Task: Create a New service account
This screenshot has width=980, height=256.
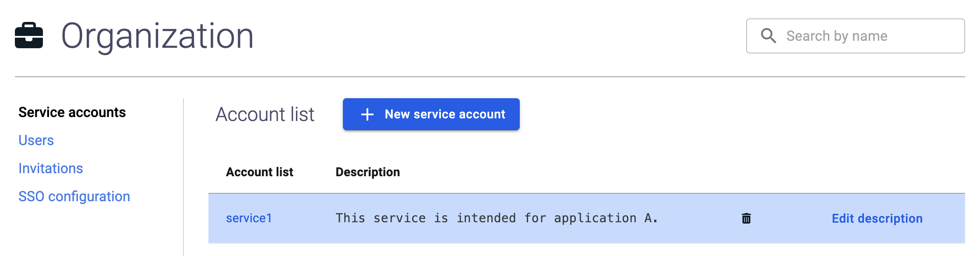Action: pyautogui.click(x=431, y=114)
